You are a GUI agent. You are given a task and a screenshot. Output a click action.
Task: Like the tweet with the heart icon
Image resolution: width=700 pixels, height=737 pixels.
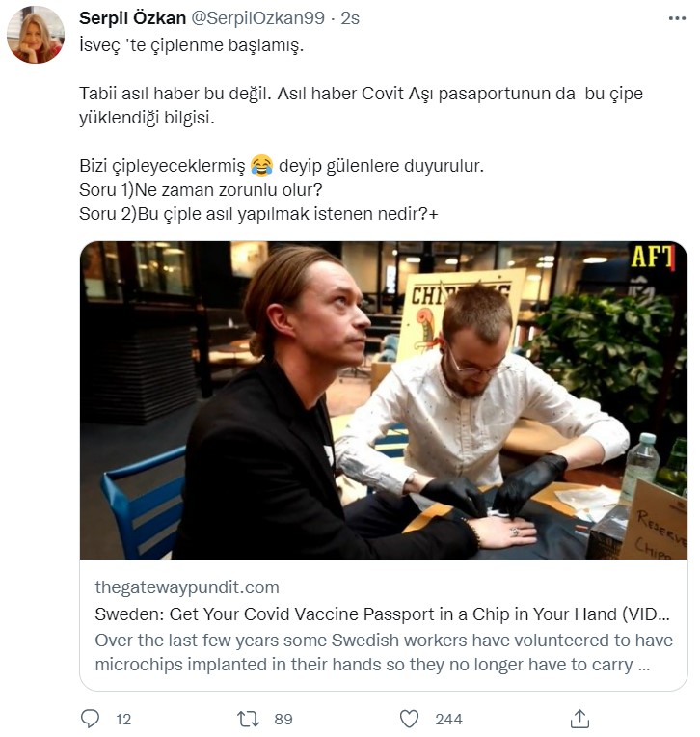[409, 719]
